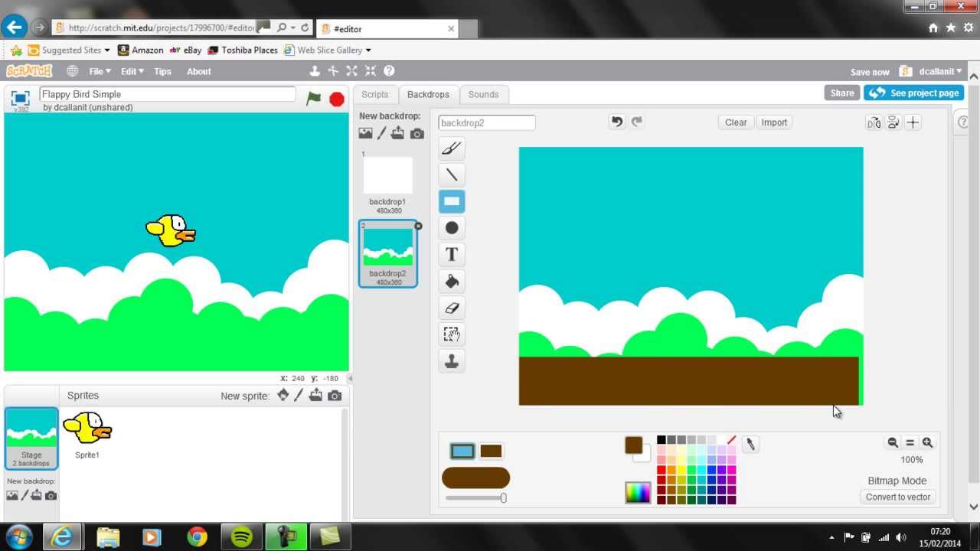
Task: Choose the Select marquee tool
Action: (452, 334)
